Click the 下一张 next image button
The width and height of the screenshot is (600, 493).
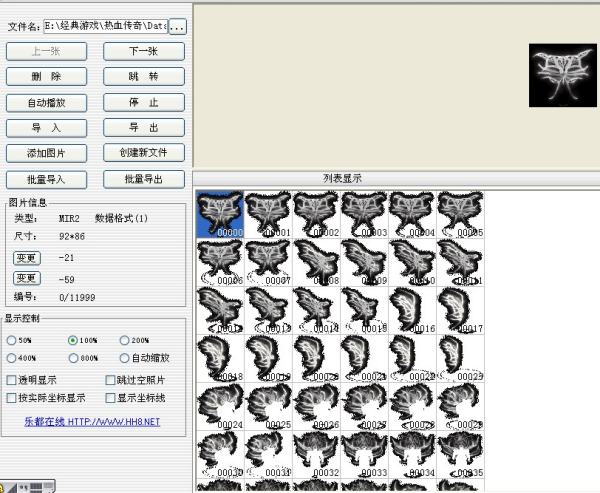coord(144,51)
